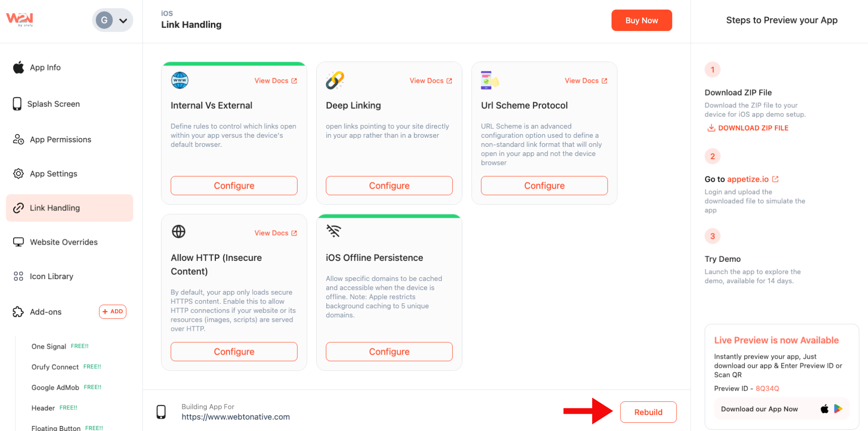Click the Buy Now button
Image resolution: width=868 pixels, height=431 pixels.
pos(641,20)
